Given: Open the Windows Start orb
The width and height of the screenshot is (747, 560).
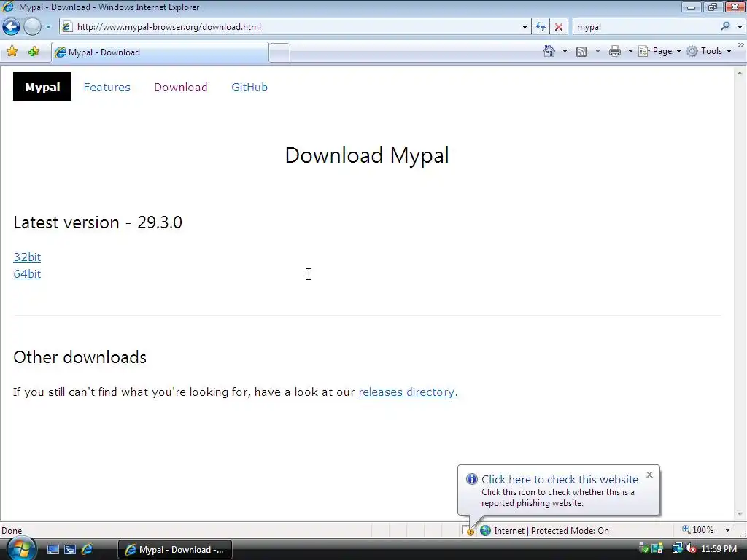Looking at the screenshot, I should pos(21,550).
